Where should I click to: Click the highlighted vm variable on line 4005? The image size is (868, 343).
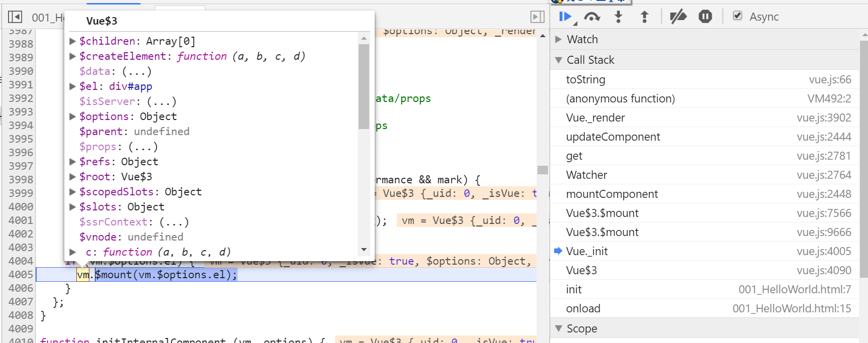(x=83, y=275)
